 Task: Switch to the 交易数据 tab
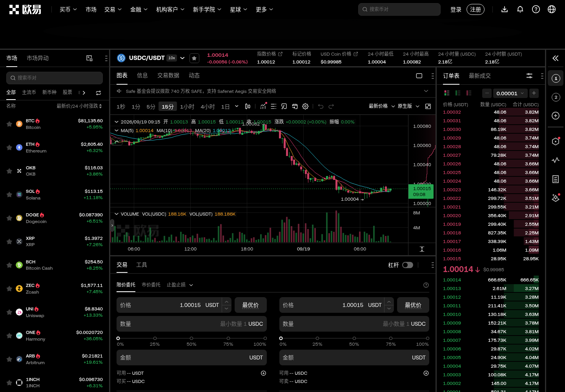[168, 75]
